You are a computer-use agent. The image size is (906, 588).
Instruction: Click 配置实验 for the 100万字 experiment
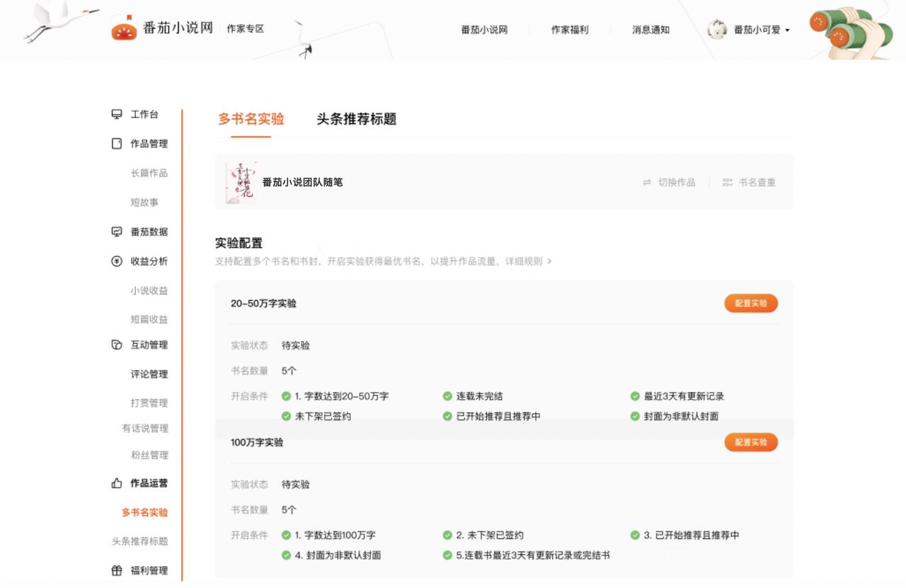tap(750, 442)
